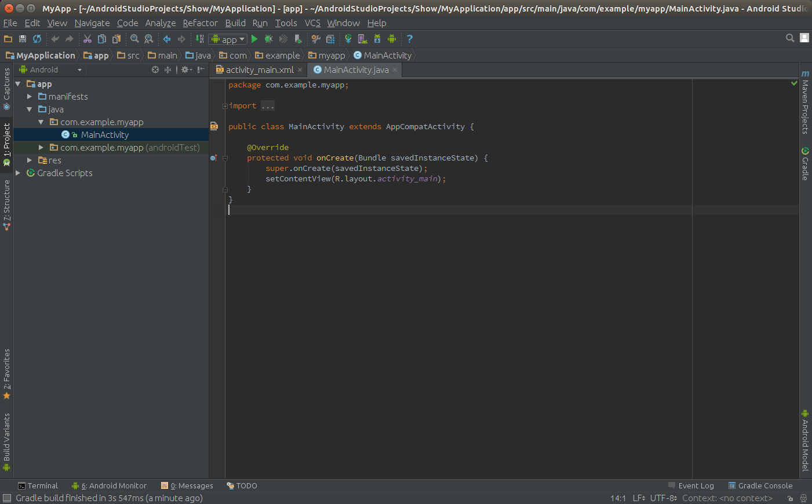This screenshot has height=504, width=812.
Task: Click the Help question mark icon
Action: [x=410, y=39]
